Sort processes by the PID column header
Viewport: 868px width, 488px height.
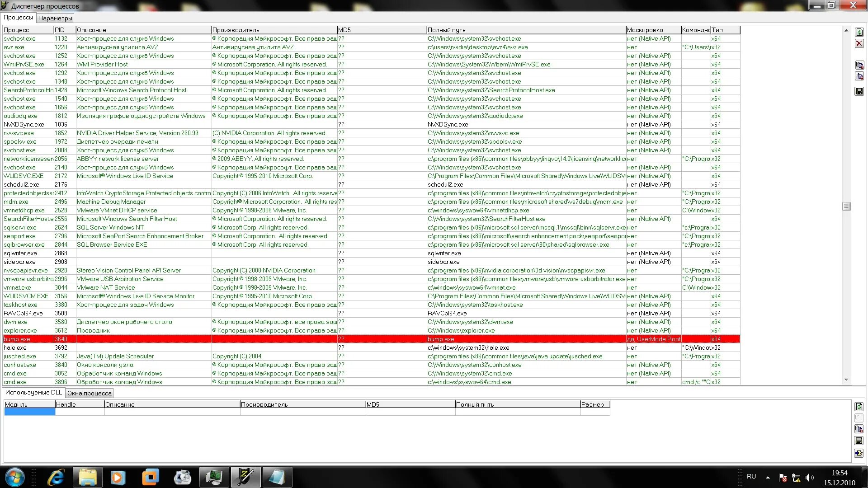pos(65,30)
